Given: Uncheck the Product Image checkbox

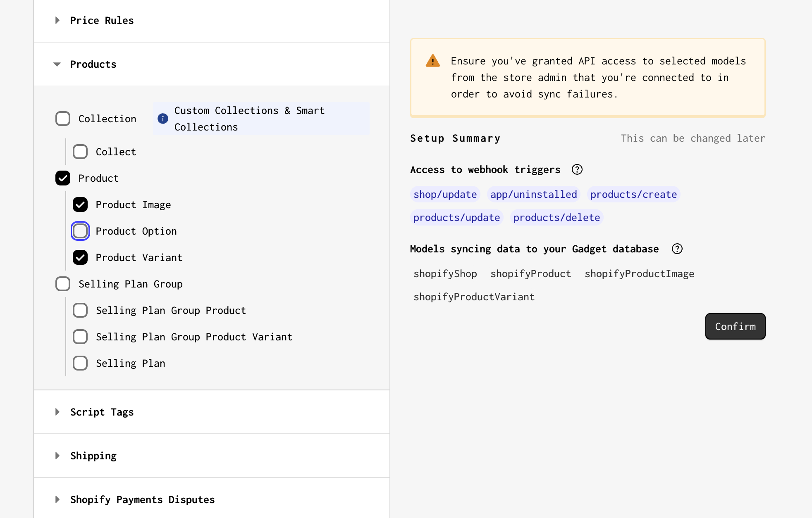Looking at the screenshot, I should click(x=80, y=204).
